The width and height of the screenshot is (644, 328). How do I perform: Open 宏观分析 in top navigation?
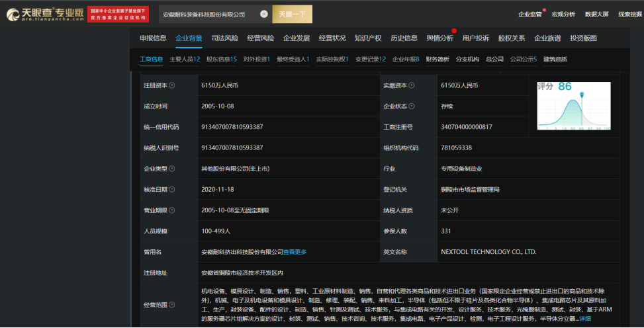click(563, 15)
